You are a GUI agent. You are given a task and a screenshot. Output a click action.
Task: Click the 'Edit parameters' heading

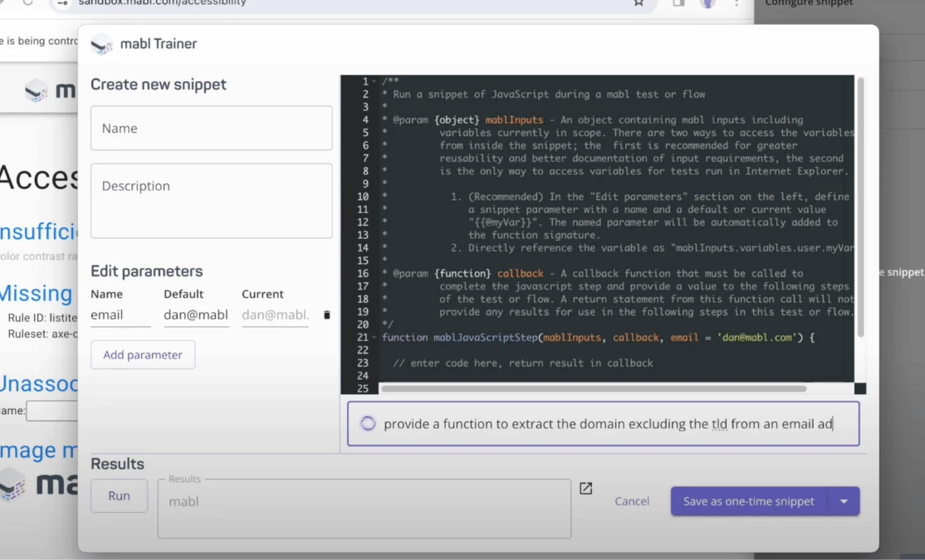coord(146,271)
